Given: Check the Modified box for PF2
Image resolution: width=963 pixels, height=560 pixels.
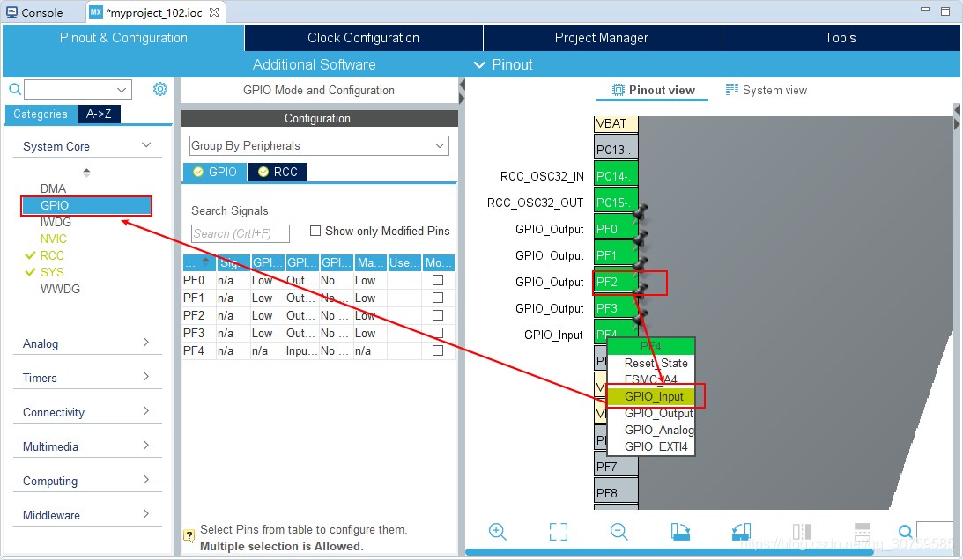Looking at the screenshot, I should 438,315.
